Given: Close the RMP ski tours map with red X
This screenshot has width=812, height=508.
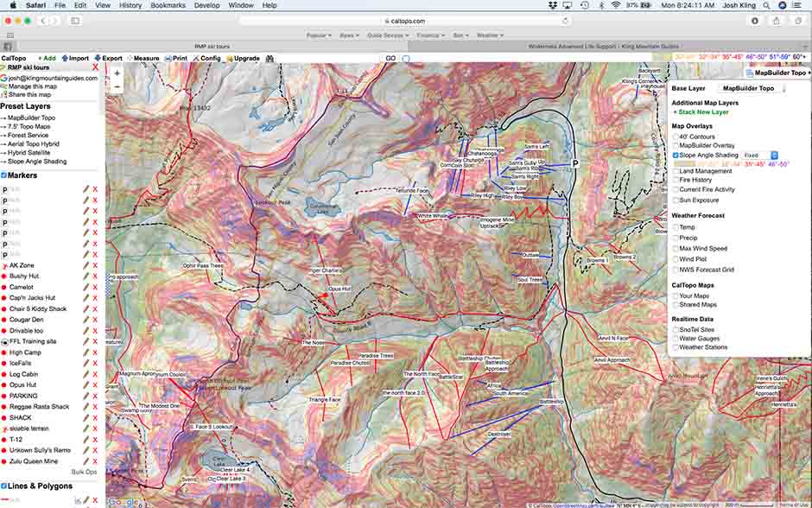Looking at the screenshot, I should [x=95, y=67].
